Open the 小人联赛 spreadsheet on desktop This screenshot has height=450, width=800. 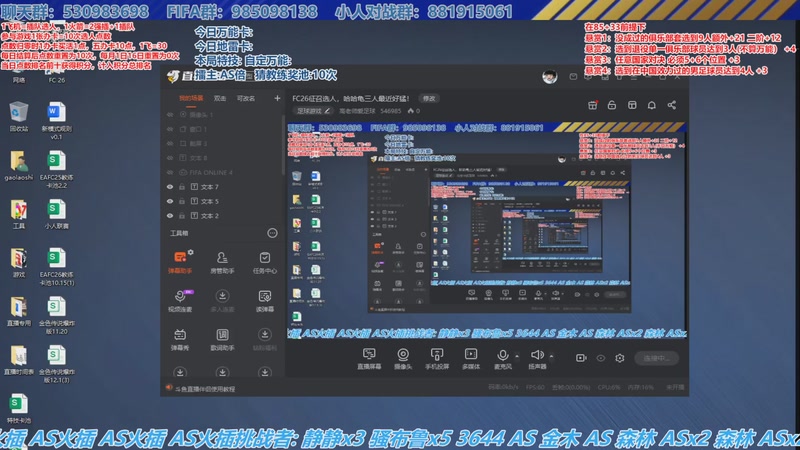coord(56,214)
